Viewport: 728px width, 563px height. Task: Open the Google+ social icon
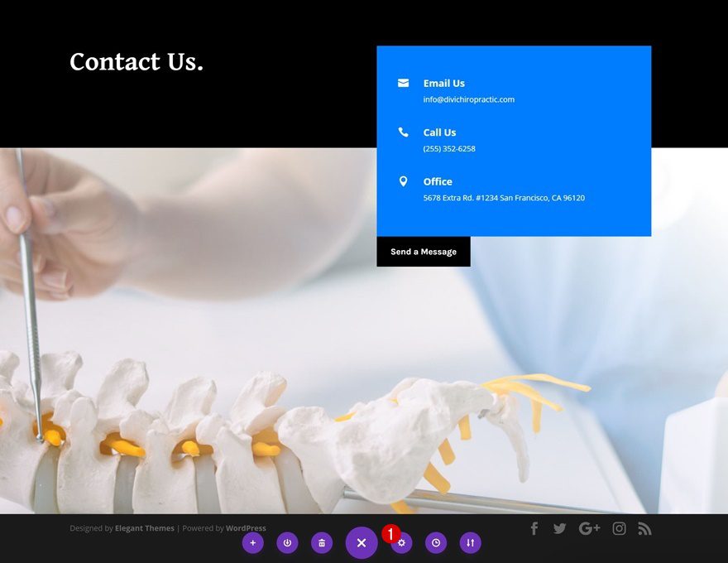[x=589, y=527]
